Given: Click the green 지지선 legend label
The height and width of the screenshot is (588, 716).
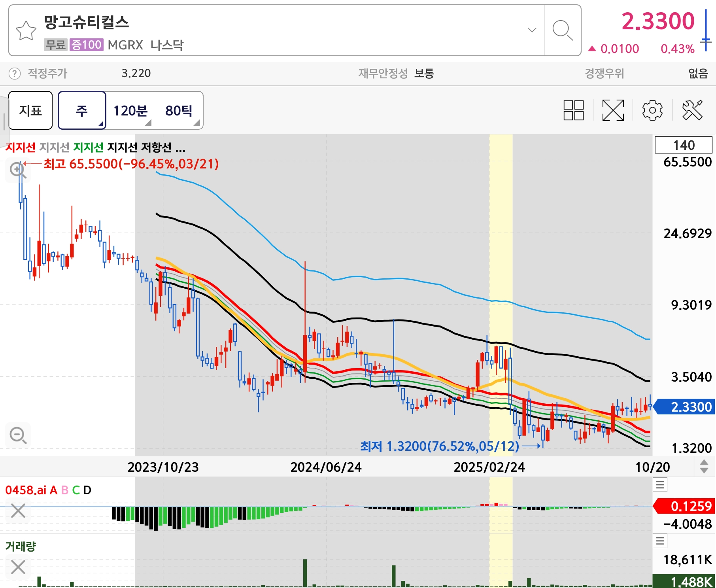Looking at the screenshot, I should [x=89, y=147].
